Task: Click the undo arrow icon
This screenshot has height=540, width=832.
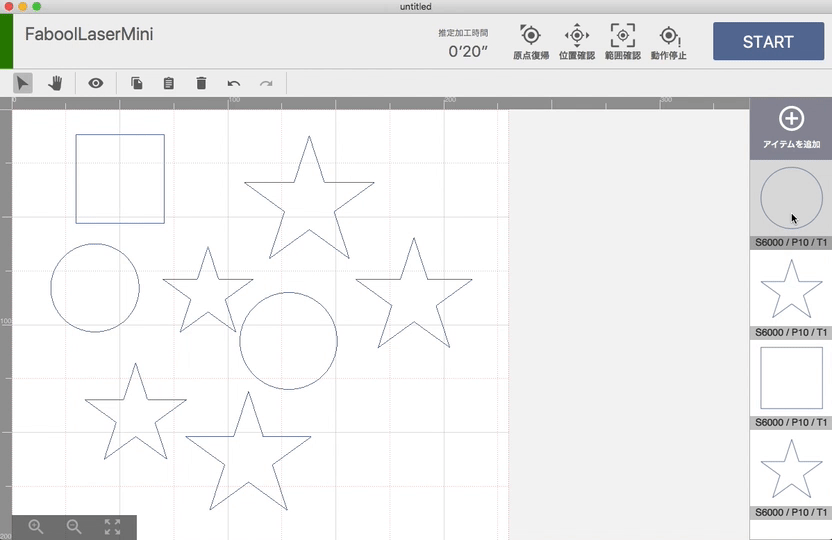Action: pos(234,83)
